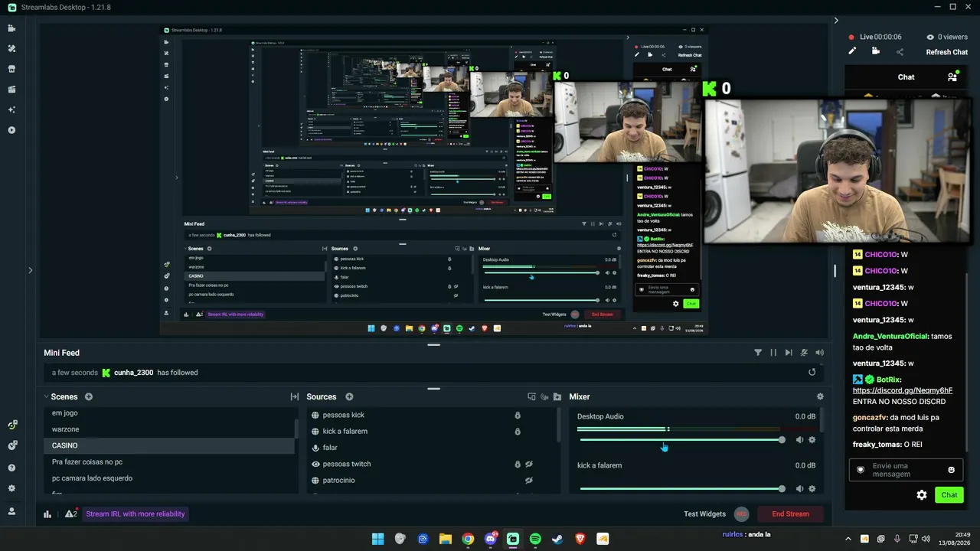Open Google Chrome from the taskbar
The image size is (980, 551).
click(x=468, y=539)
